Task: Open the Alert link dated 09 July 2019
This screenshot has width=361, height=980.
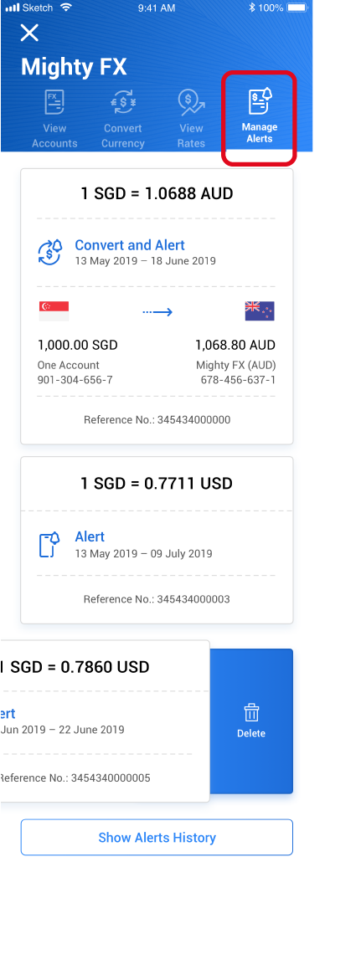Action: (x=90, y=536)
